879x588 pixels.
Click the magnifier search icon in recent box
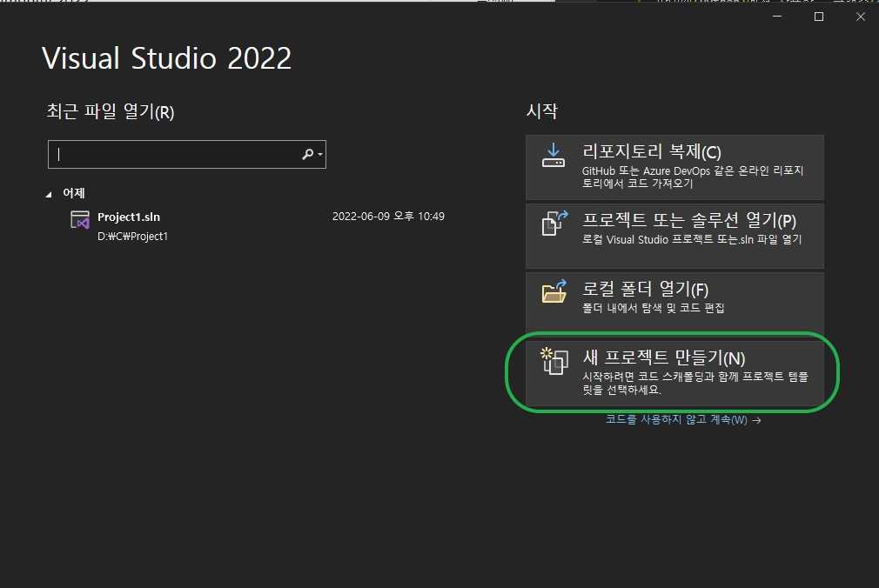point(308,154)
